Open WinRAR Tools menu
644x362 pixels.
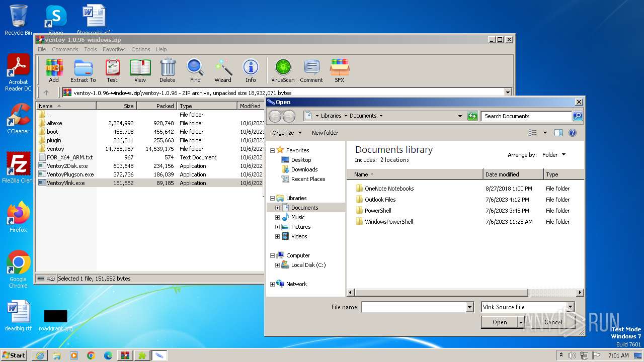91,49
